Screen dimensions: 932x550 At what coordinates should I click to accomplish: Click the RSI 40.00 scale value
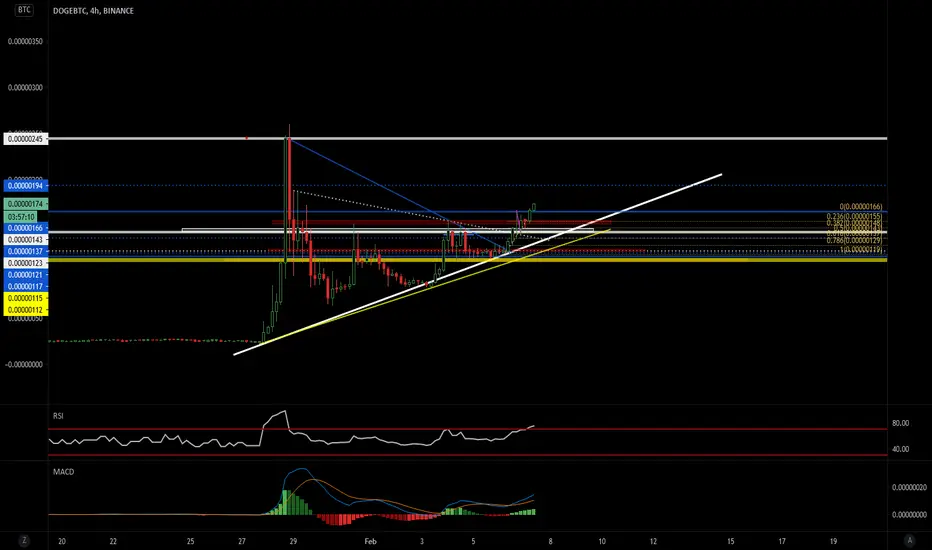point(900,449)
